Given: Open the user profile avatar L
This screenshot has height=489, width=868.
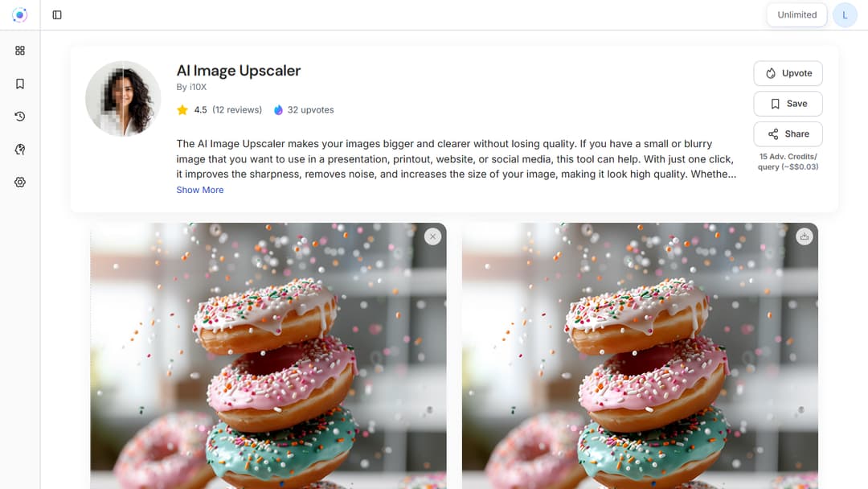Looking at the screenshot, I should tap(845, 15).
